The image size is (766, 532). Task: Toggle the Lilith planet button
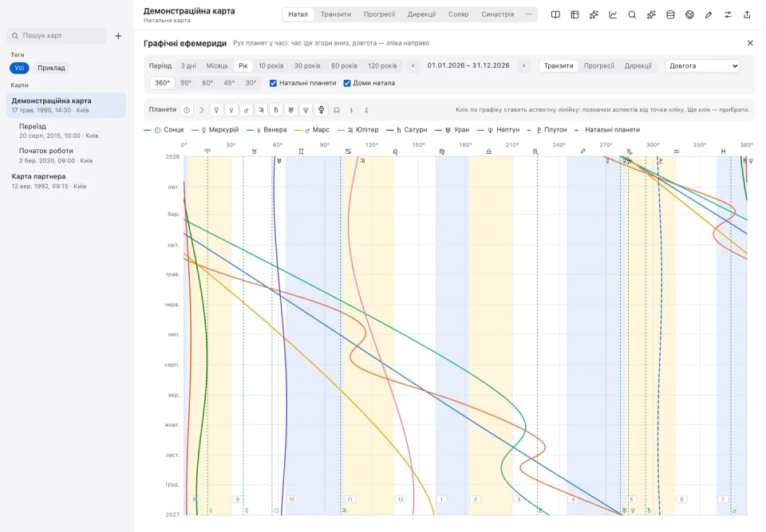coord(351,110)
